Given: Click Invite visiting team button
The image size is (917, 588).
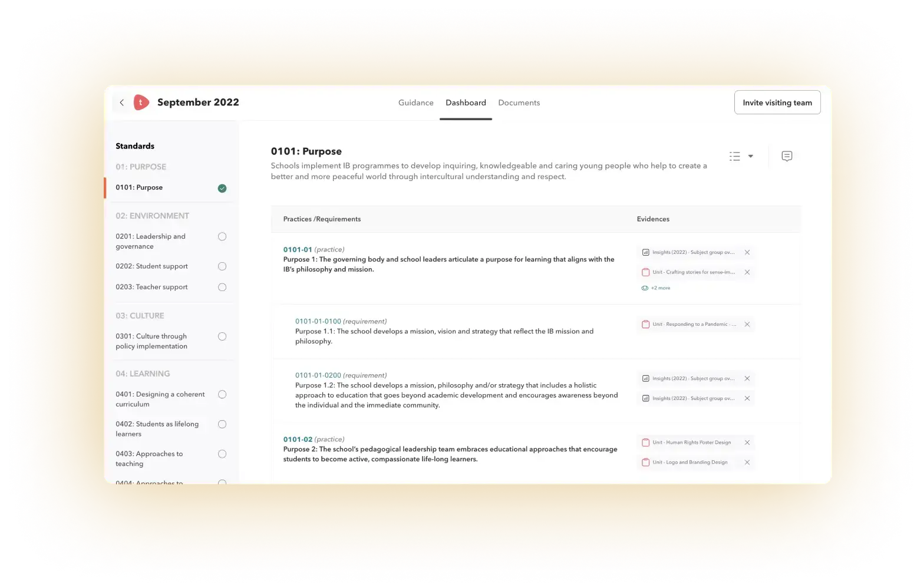Looking at the screenshot, I should point(777,103).
